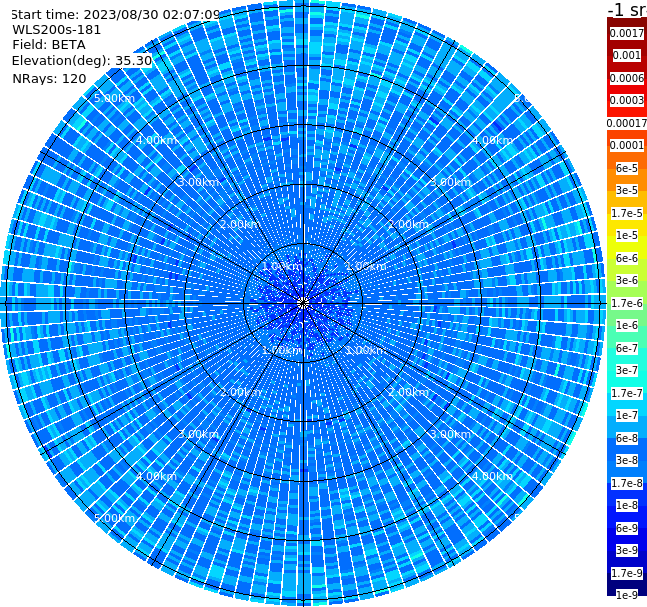Select the 1.7e-6 colorbar tick

point(627,303)
